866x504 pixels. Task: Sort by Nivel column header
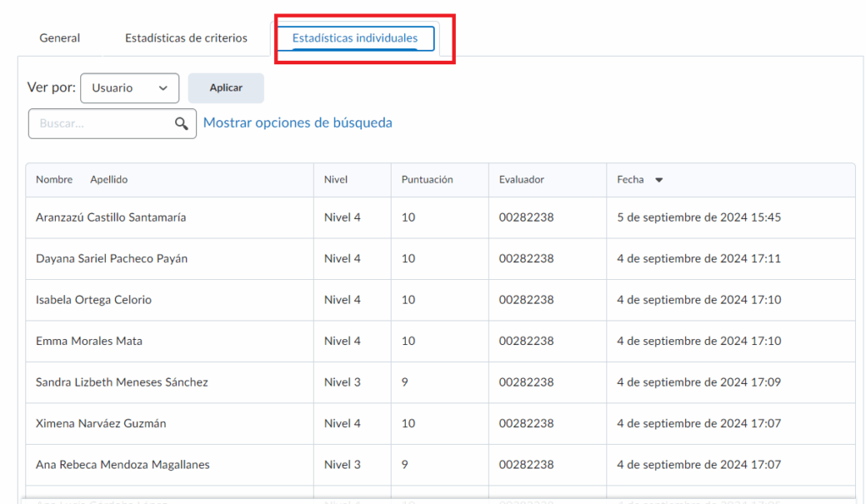(336, 179)
